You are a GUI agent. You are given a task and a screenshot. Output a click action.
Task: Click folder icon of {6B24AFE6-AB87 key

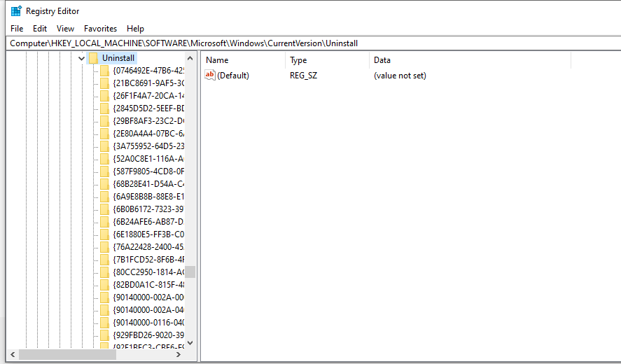tap(104, 222)
